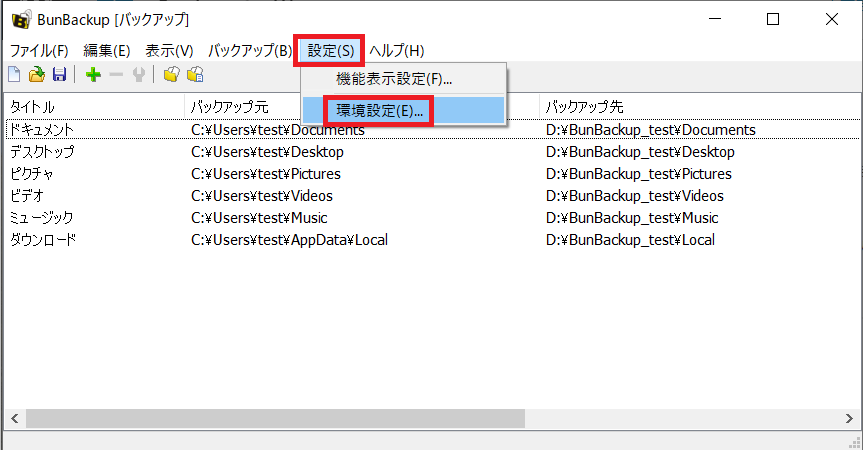Click destination D:¥BunBackup_test¥Music
The width and height of the screenshot is (863, 450).
coord(632,218)
